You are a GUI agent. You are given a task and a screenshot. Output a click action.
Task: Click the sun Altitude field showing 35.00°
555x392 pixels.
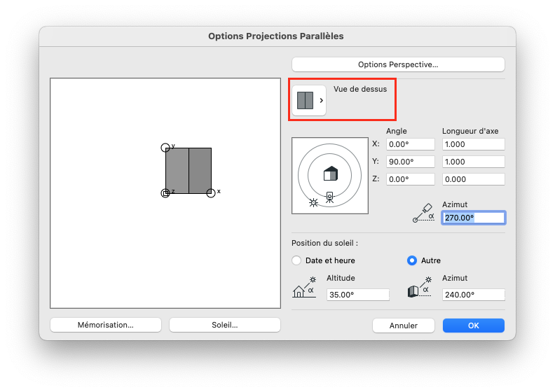coord(358,295)
